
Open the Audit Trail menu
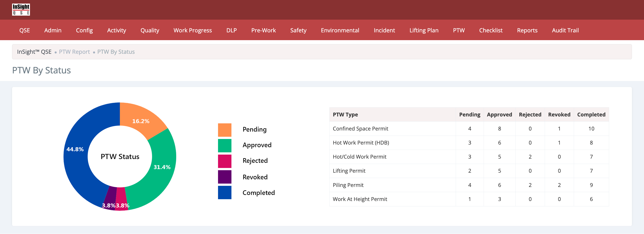[565, 30]
